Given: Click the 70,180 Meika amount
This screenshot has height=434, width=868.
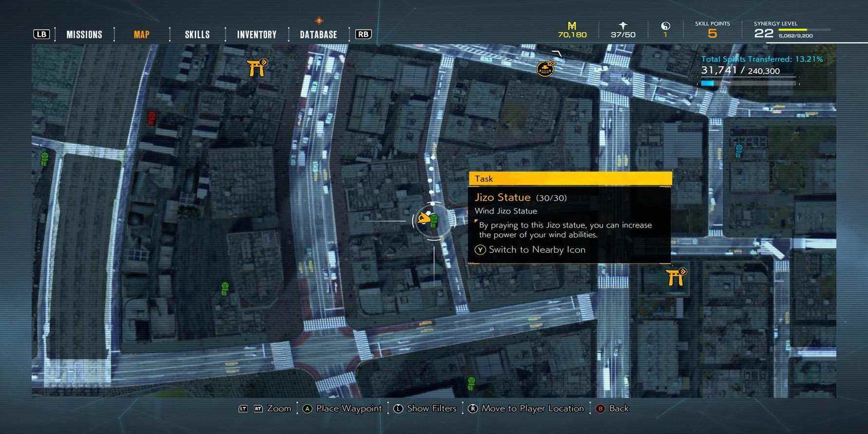Looking at the screenshot, I should tap(572, 35).
